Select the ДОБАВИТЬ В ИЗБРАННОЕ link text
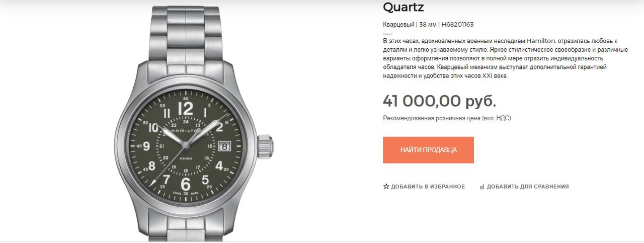The width and height of the screenshot is (644, 243). coord(428,187)
